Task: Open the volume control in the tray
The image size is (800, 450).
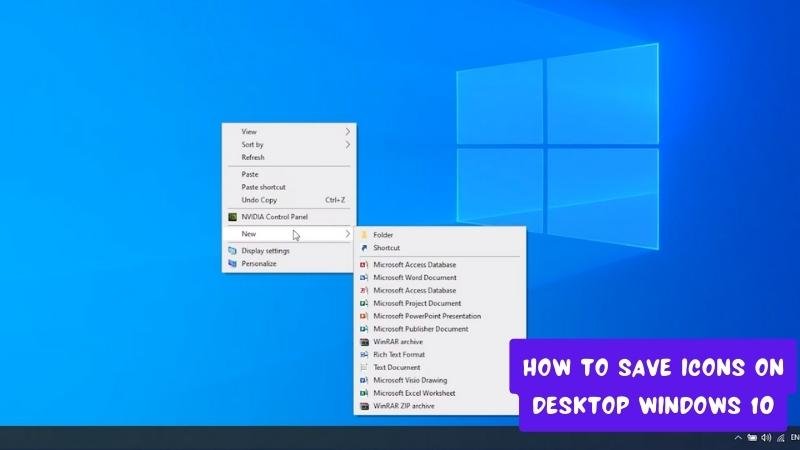Action: 766,438
